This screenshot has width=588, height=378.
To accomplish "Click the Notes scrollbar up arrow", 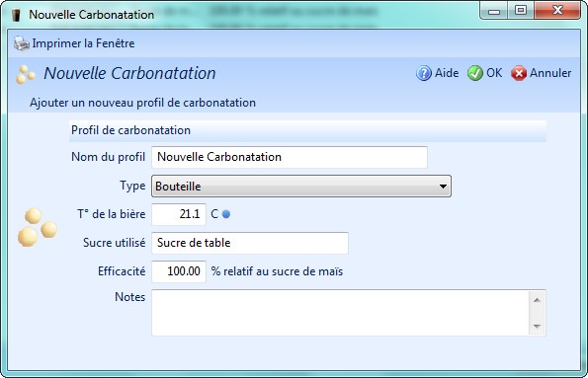I will pyautogui.click(x=537, y=300).
